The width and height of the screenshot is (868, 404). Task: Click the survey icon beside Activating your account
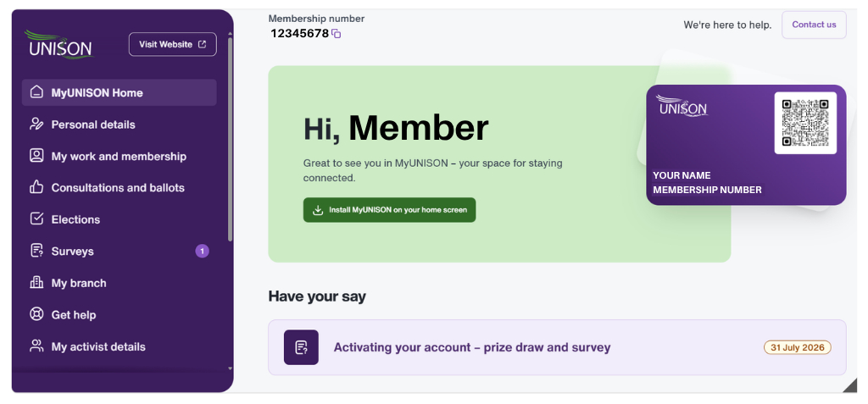pyautogui.click(x=301, y=347)
